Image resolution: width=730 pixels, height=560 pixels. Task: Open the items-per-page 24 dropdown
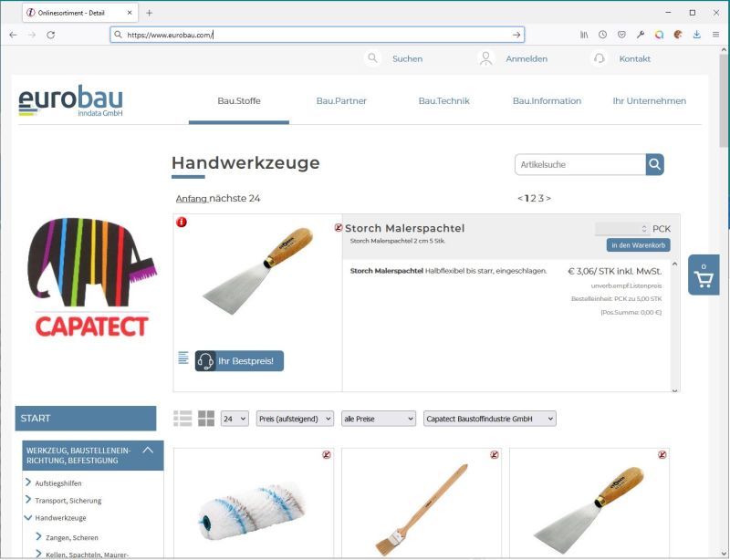[235, 419]
